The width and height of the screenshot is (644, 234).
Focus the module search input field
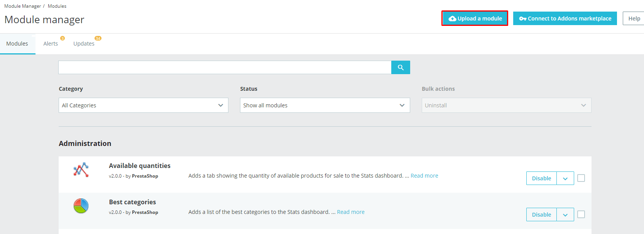coord(225,67)
